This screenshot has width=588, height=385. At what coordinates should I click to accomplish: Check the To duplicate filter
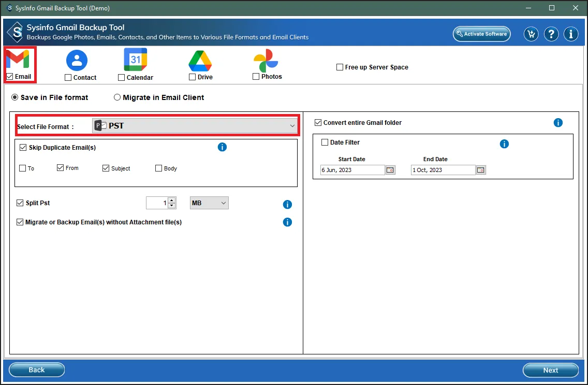point(22,168)
